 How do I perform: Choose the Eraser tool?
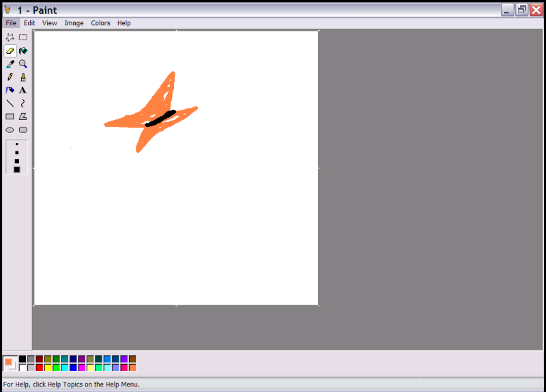tap(10, 50)
